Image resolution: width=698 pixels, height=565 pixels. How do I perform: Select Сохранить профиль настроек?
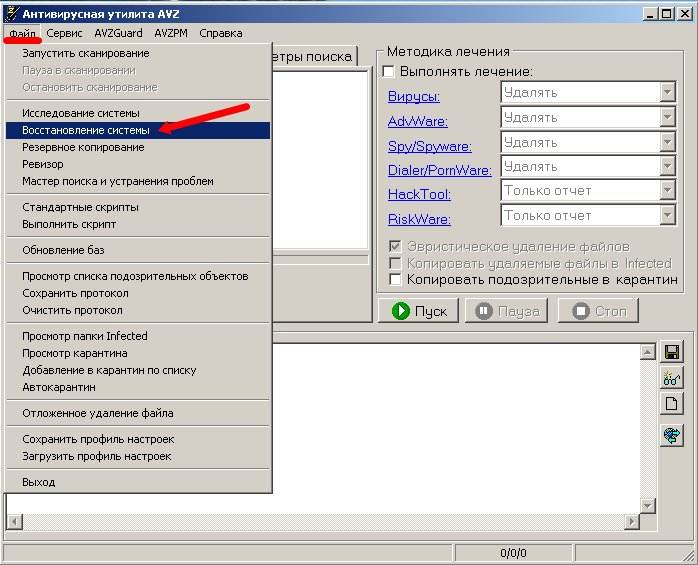(138, 439)
